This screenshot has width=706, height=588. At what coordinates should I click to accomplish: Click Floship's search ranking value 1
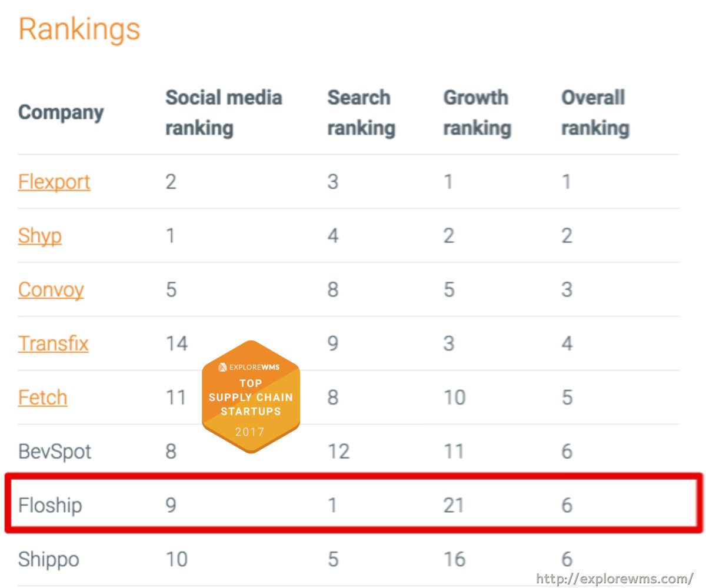click(332, 505)
